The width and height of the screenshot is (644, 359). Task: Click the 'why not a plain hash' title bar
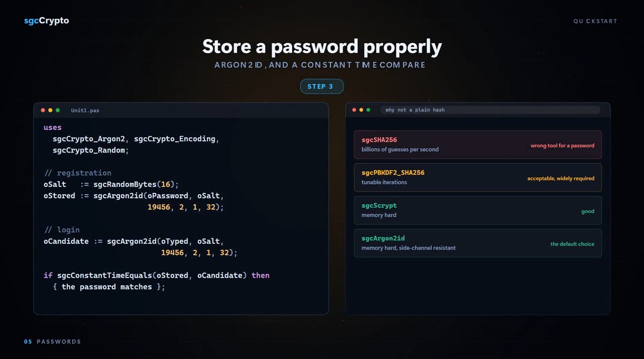tap(490, 109)
